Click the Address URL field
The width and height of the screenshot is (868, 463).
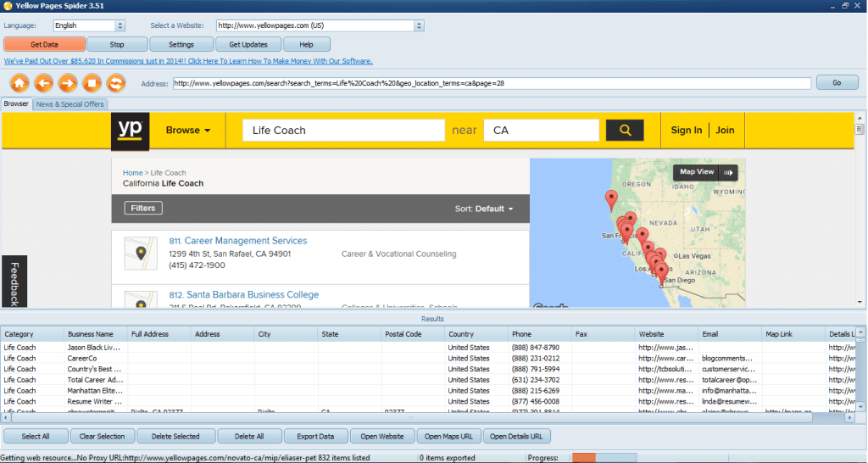point(492,83)
